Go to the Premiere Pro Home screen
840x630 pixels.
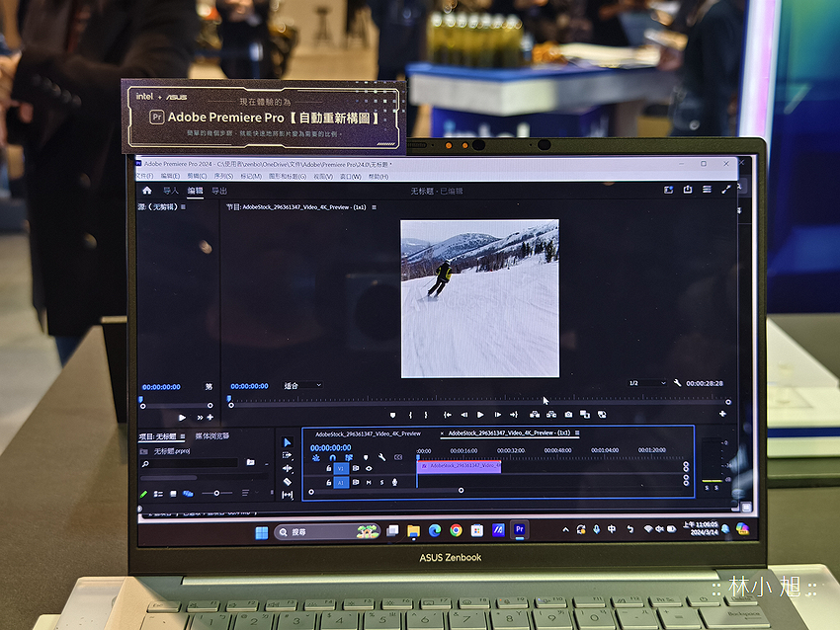[147, 191]
